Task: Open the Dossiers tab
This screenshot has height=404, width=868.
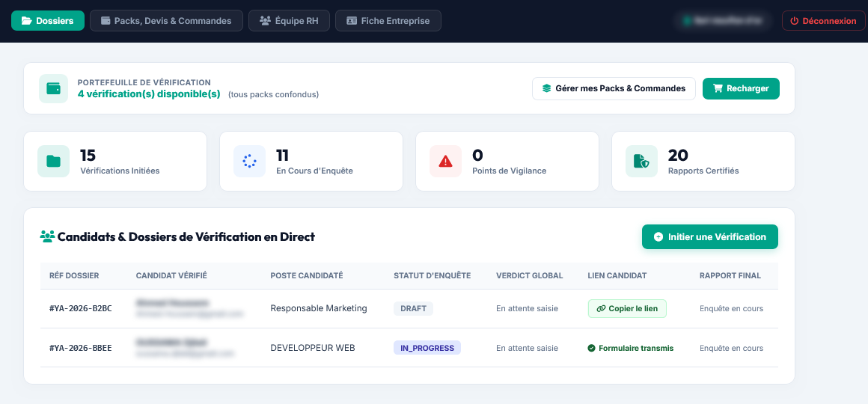Action: pyautogui.click(x=48, y=20)
